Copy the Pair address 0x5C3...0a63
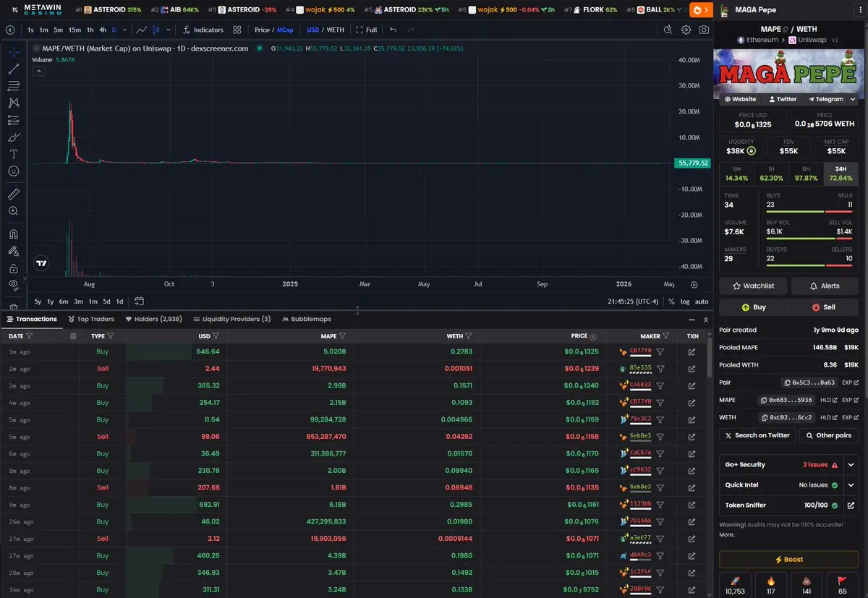This screenshot has width=868, height=598. click(x=809, y=383)
